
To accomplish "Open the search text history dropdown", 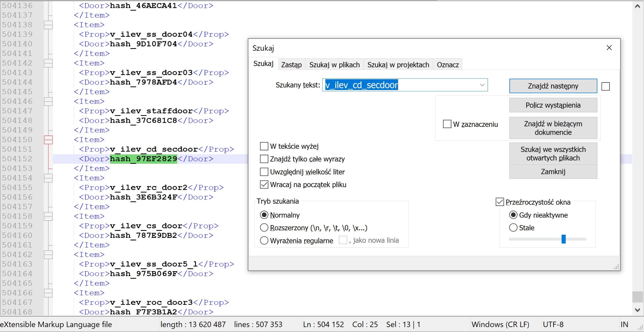I will coord(482,85).
